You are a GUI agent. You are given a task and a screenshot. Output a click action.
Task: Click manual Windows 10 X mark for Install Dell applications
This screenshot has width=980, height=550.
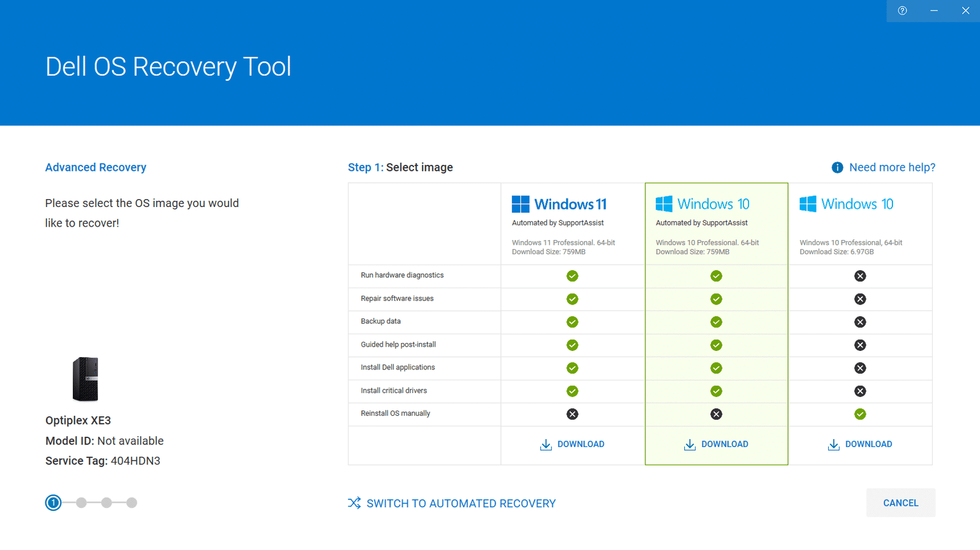(860, 367)
